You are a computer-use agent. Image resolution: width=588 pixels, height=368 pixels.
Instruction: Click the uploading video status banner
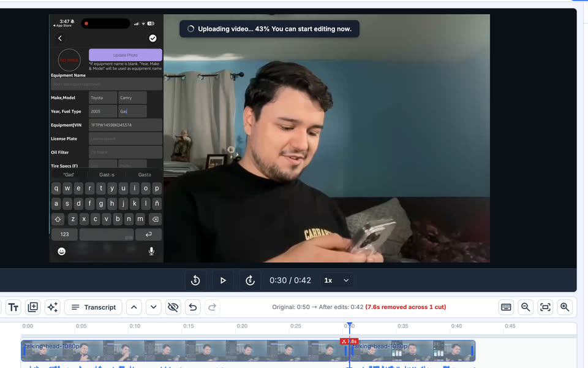(x=269, y=29)
